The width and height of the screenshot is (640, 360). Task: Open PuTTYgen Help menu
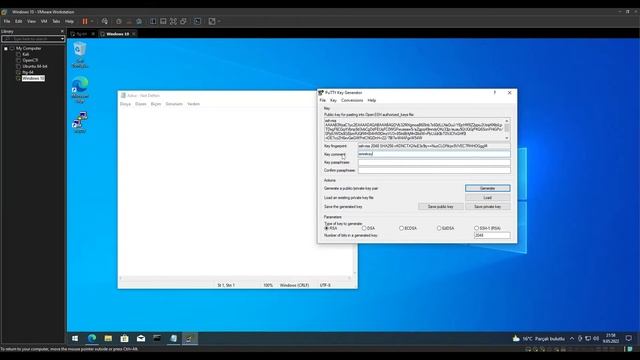(371, 100)
